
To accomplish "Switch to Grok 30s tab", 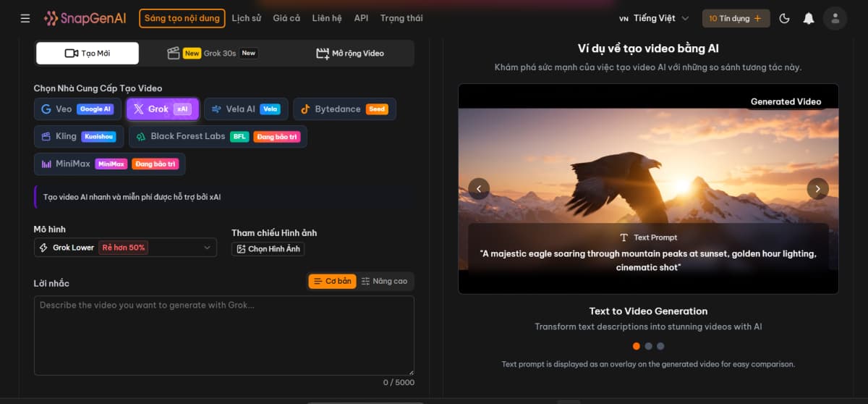I will point(212,53).
